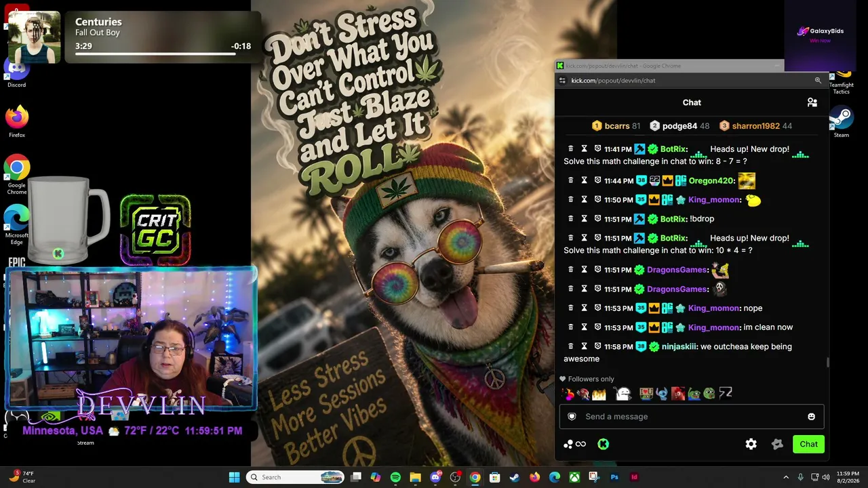The image size is (868, 488).
Task: Click Chrome zoom magnifier in address bar
Action: pos(817,81)
